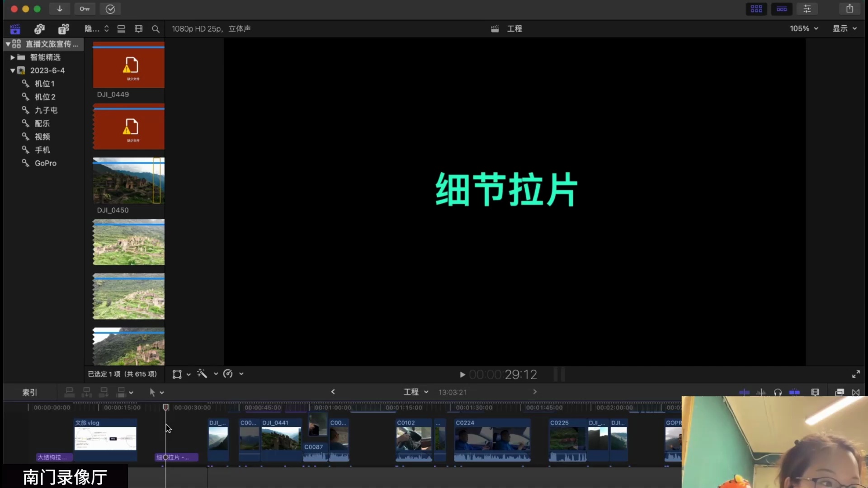Go back in timeline history
The width and height of the screenshot is (868, 488).
point(333,392)
